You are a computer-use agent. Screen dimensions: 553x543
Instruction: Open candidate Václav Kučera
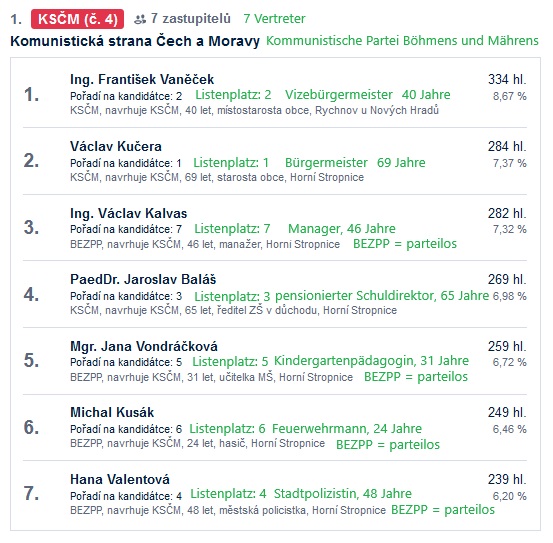[x=116, y=146]
